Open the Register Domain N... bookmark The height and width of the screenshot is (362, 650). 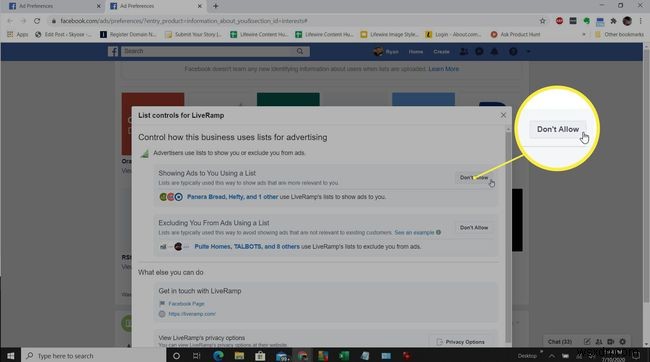[x=128, y=34]
